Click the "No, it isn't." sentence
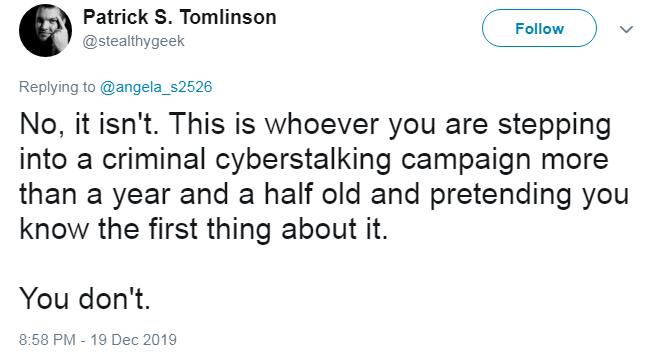 click(x=89, y=124)
